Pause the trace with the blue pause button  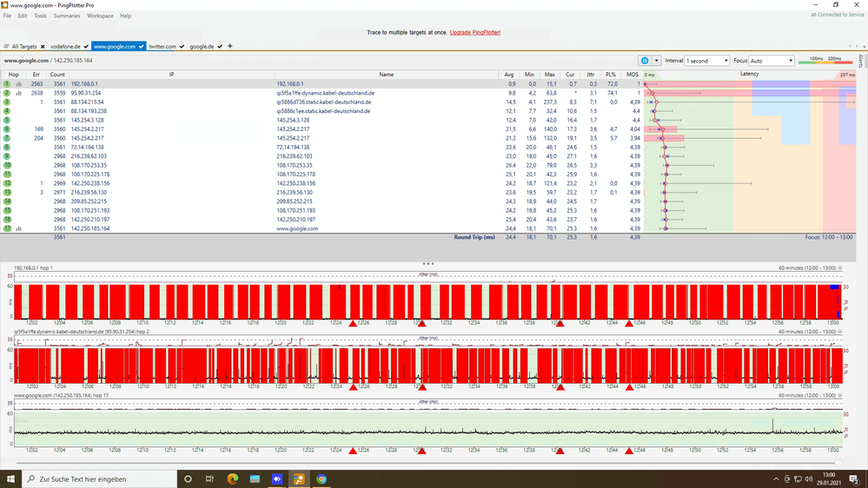(x=645, y=60)
